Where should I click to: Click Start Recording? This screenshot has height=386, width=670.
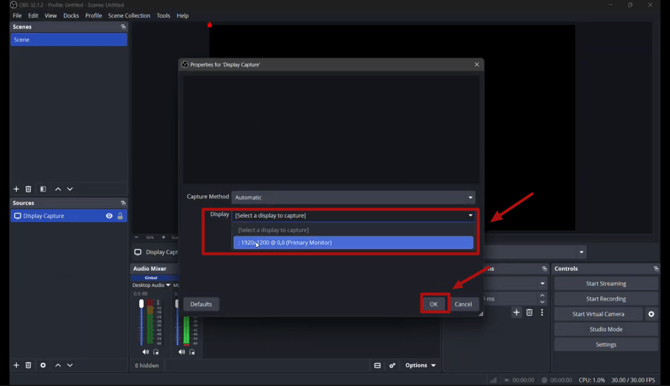pyautogui.click(x=605, y=299)
